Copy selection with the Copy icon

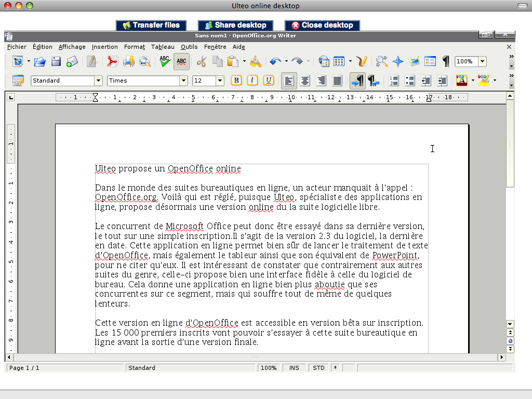[x=218, y=61]
